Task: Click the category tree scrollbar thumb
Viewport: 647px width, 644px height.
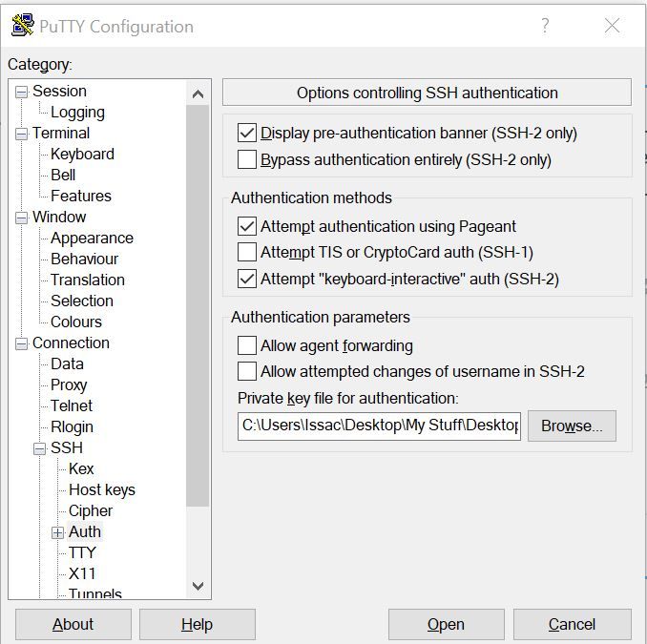Action: 198,305
